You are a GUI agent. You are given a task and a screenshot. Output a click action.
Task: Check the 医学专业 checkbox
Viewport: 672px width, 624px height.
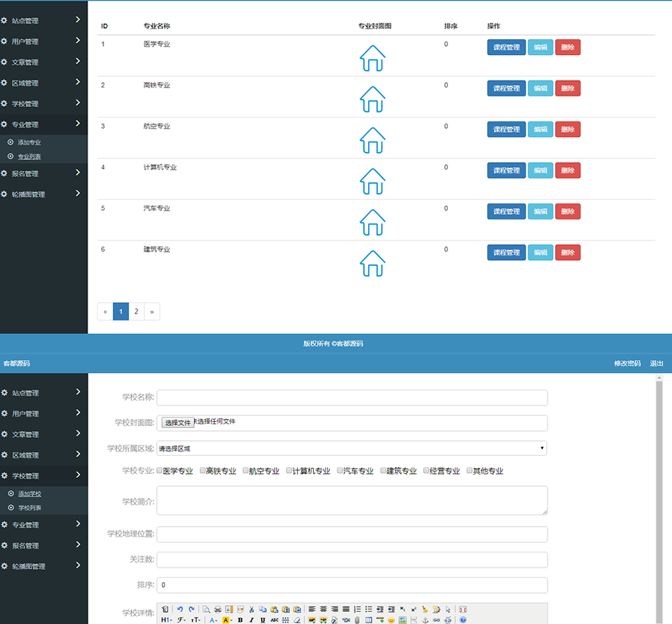(159, 471)
